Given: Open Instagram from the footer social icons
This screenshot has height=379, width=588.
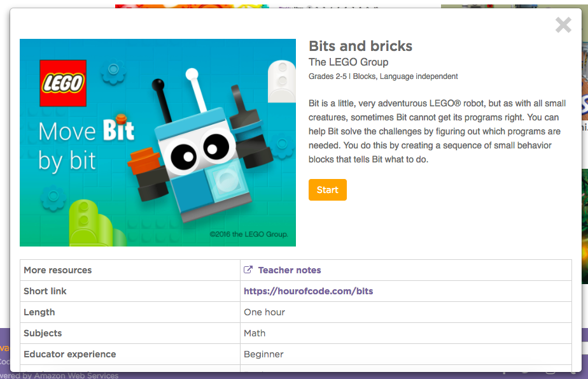Looking at the screenshot, I should click(x=550, y=375).
